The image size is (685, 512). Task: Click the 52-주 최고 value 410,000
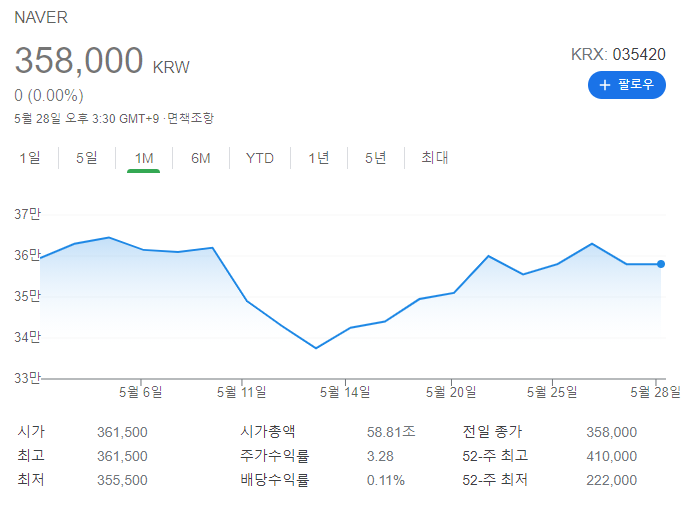click(x=612, y=456)
